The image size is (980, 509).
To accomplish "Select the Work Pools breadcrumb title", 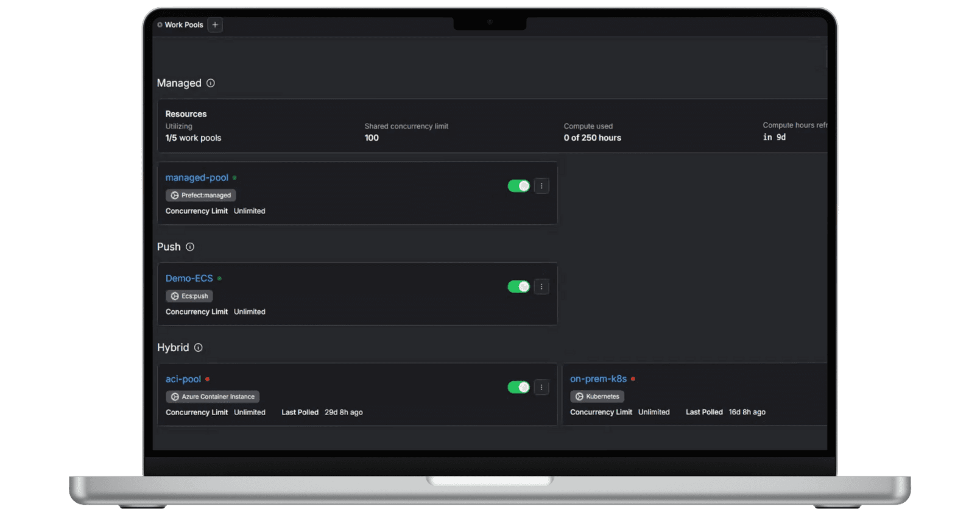I will [183, 25].
